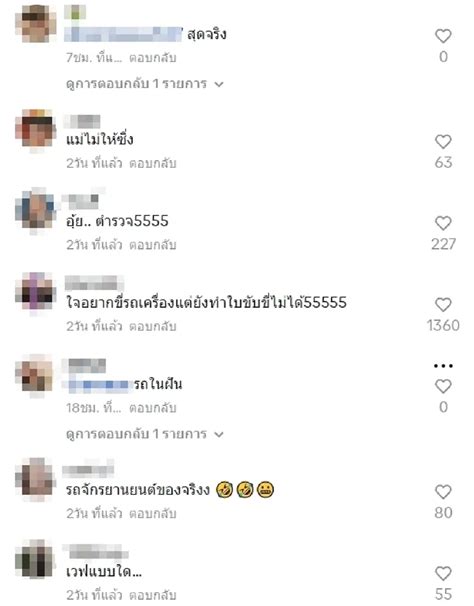Screen dimensions: 474x606
Task: Reply to 'เวฟแบบใด...' comment
Action: [x=153, y=595]
